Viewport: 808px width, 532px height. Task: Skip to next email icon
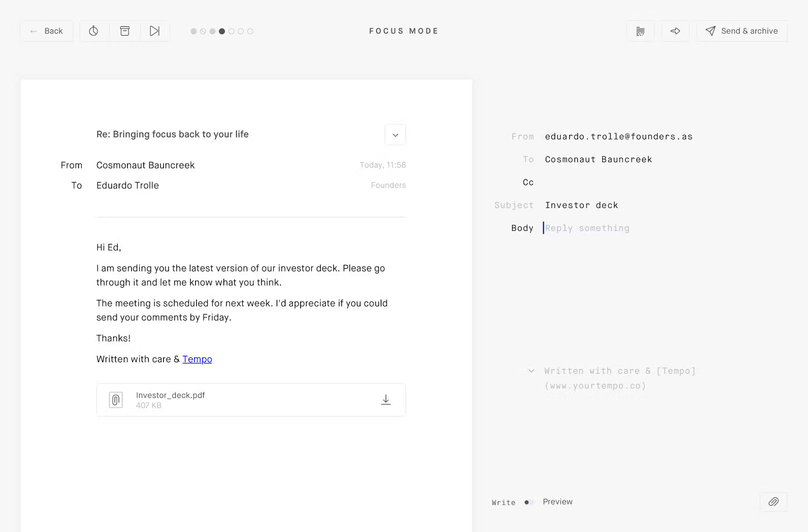click(x=155, y=31)
